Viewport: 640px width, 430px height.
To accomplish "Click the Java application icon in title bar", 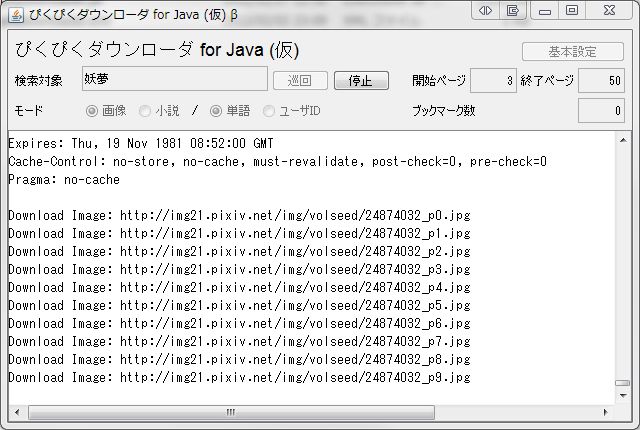I will point(16,15).
